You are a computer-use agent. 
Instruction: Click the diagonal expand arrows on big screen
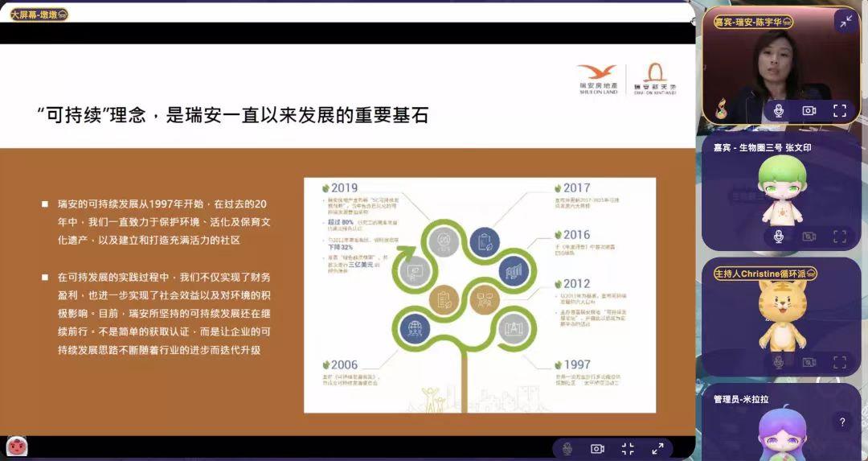click(x=657, y=448)
